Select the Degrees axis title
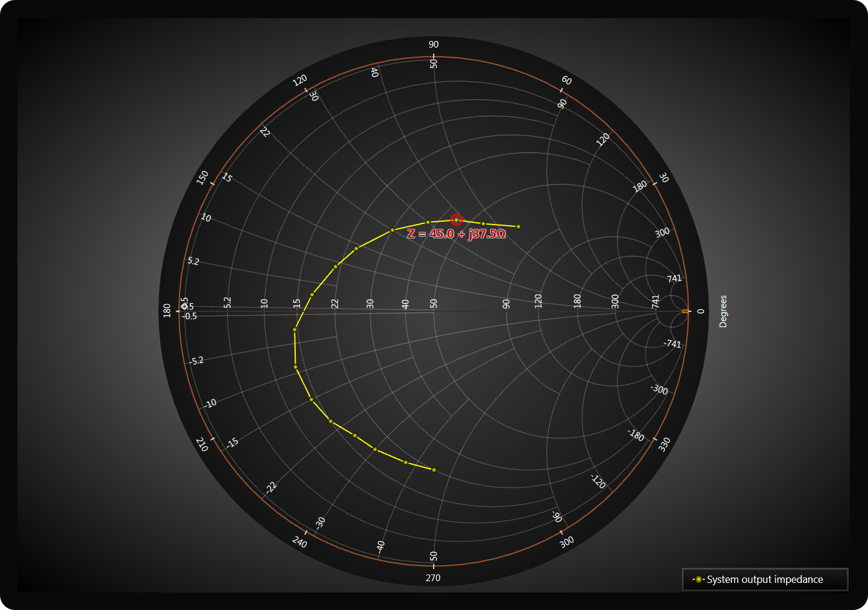The image size is (868, 610). pos(723,311)
